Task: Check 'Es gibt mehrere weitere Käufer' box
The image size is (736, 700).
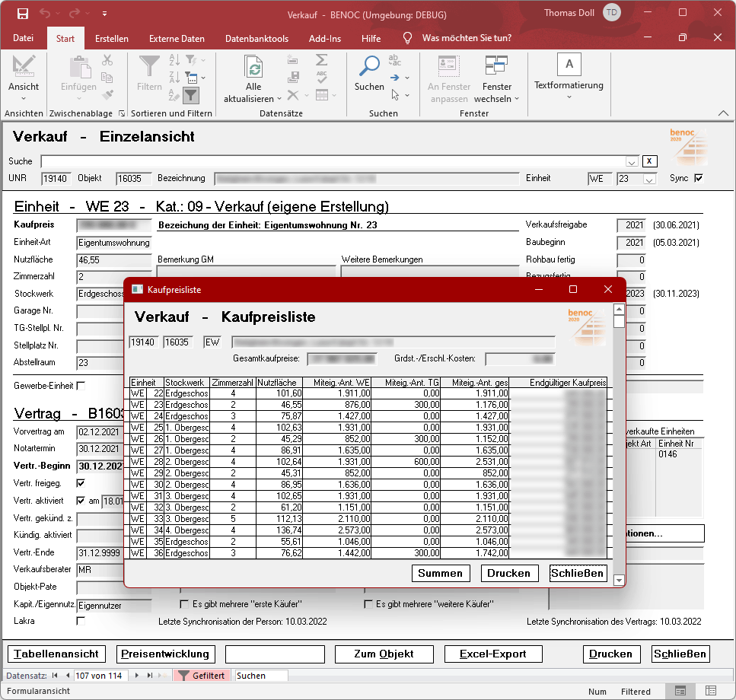Action: (x=369, y=604)
